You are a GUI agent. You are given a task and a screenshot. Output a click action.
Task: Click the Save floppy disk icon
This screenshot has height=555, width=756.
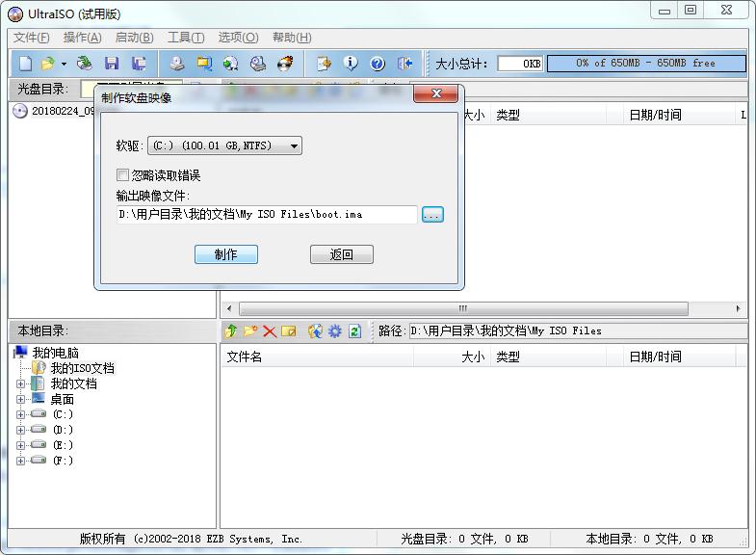click(112, 64)
